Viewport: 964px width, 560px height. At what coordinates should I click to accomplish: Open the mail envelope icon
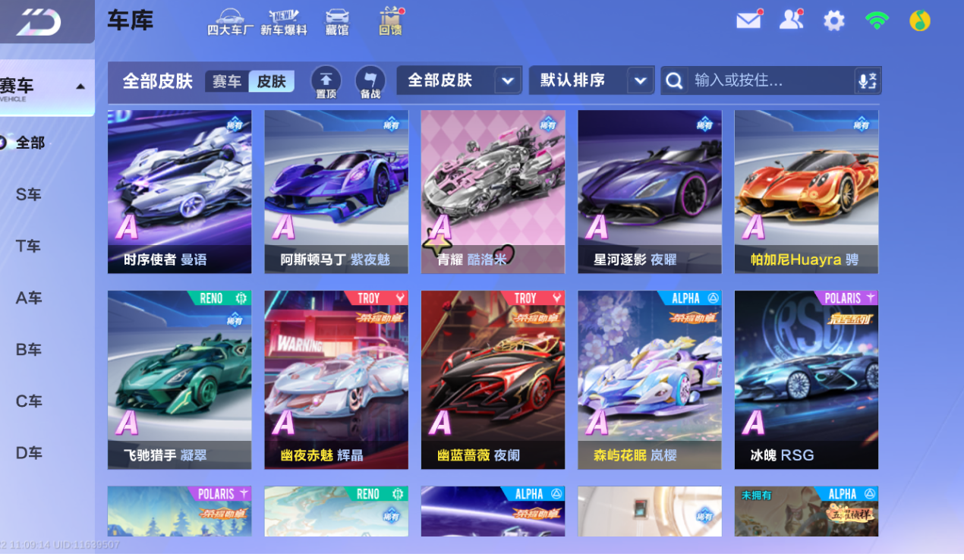pyautogui.click(x=749, y=20)
